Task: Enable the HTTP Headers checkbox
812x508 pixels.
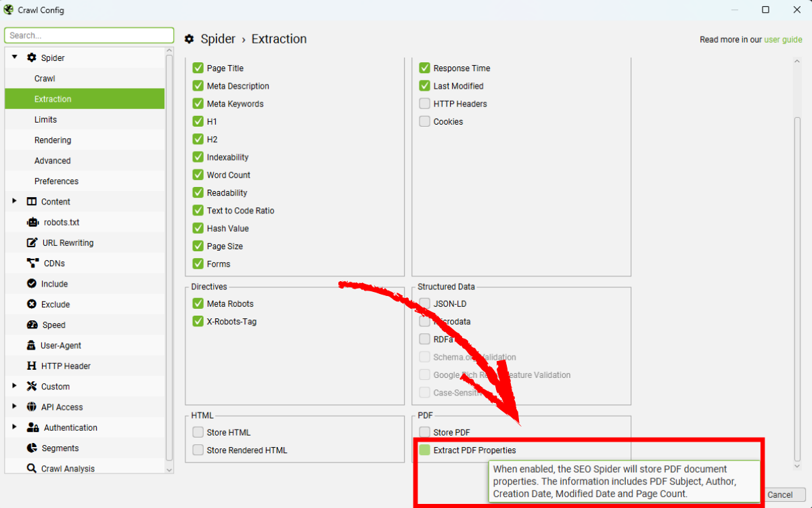Action: 424,104
